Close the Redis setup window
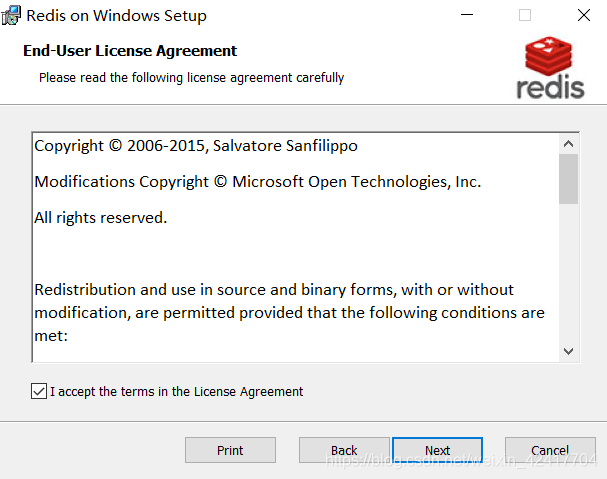 [x=584, y=15]
